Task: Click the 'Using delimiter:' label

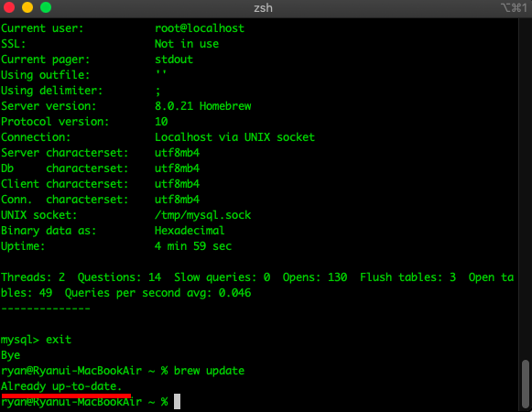Action: (52, 91)
